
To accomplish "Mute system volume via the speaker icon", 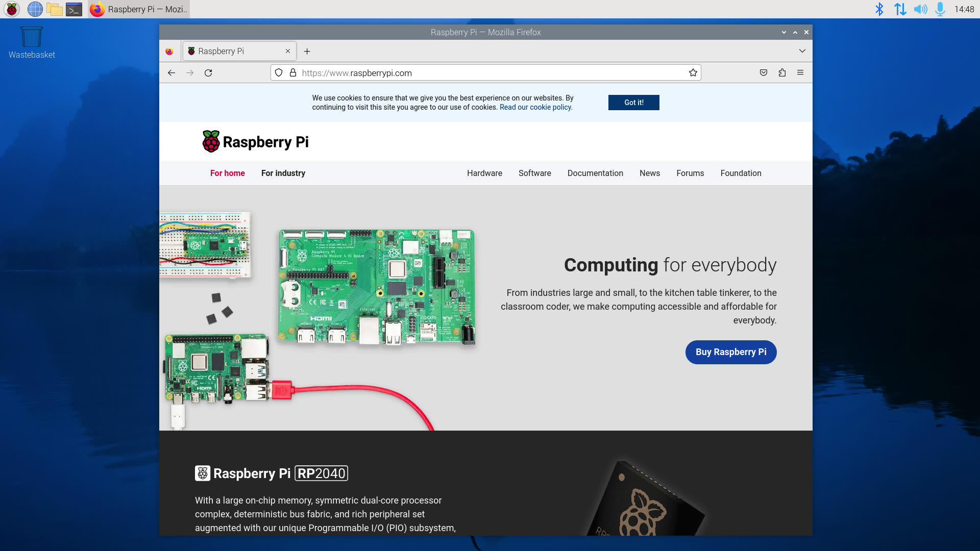I will (920, 9).
